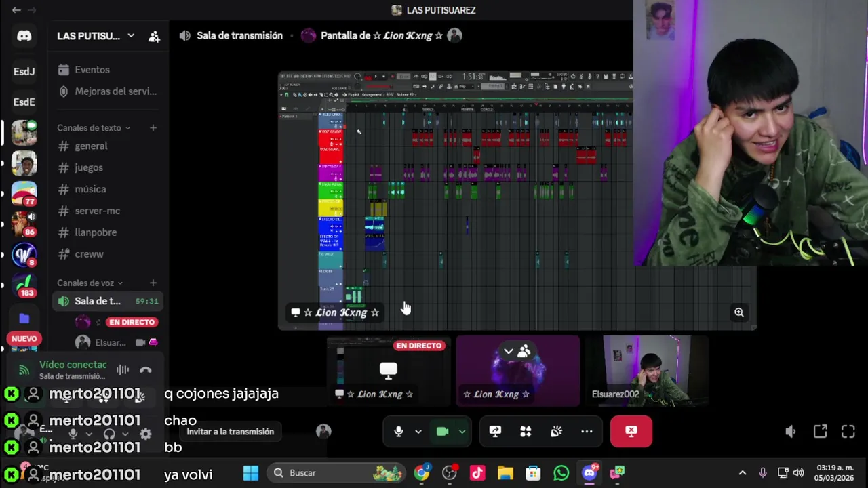Add a new text channel plus icon
This screenshot has width=868, height=488.
pyautogui.click(x=153, y=127)
